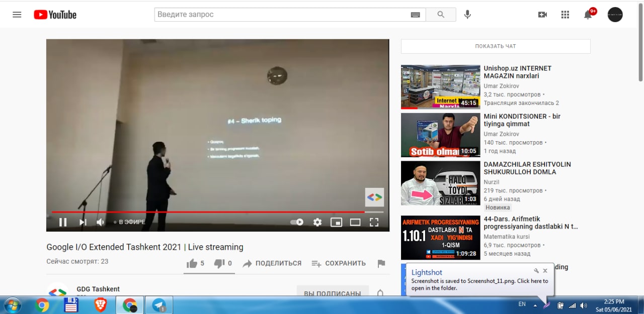644x314 pixels.
Task: Open Mini KONDITSIONER video thumbnail
Action: coord(440,135)
